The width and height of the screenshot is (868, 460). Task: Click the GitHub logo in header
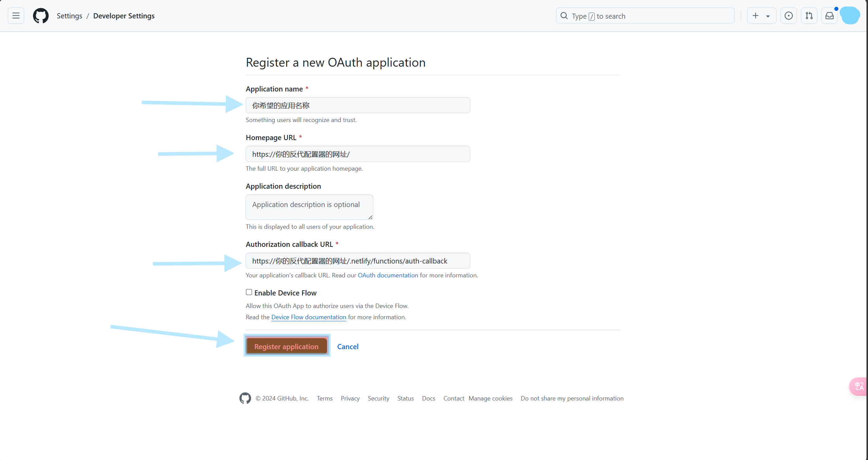pyautogui.click(x=41, y=16)
